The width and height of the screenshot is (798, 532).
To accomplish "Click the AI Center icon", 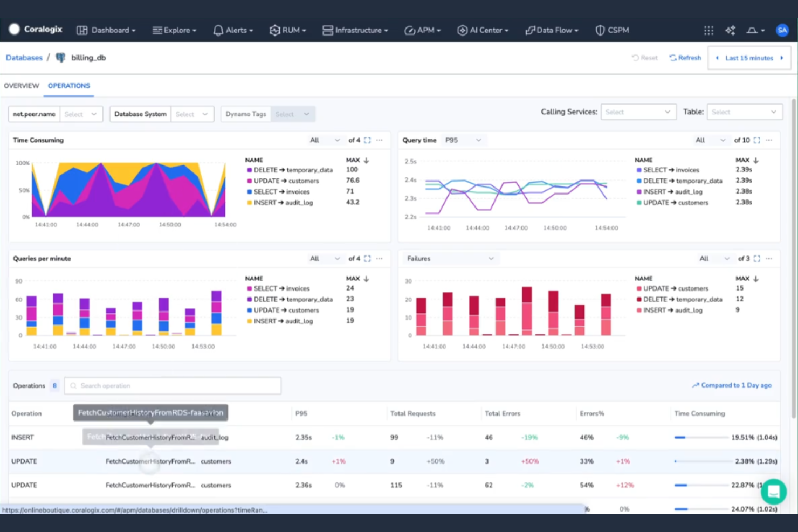I will coord(462,30).
